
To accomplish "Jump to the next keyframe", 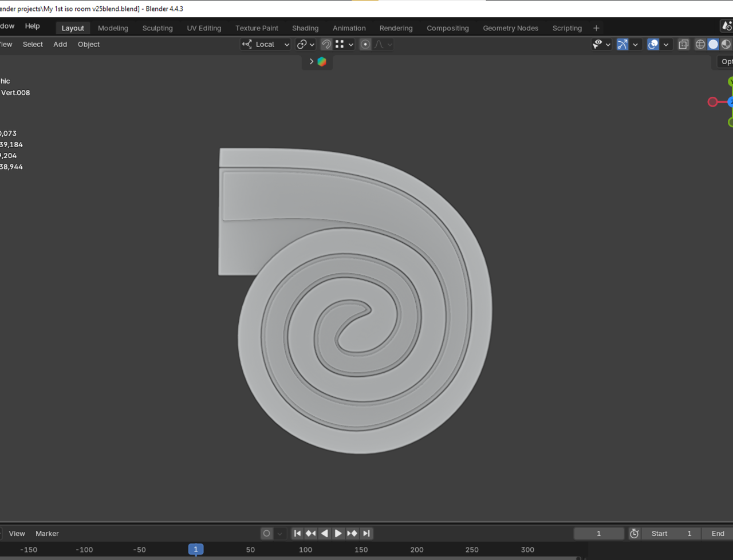I will pyautogui.click(x=352, y=534).
